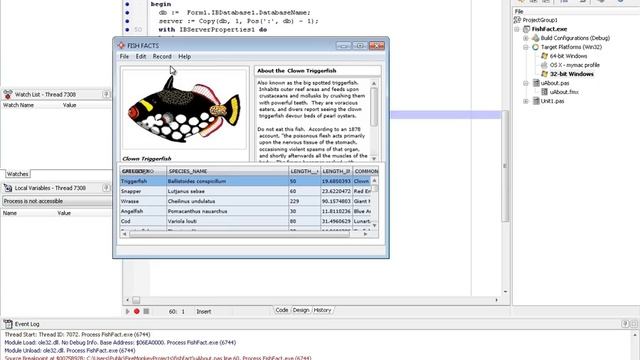
Task: Click Variola louti species cell
Action: point(227,221)
